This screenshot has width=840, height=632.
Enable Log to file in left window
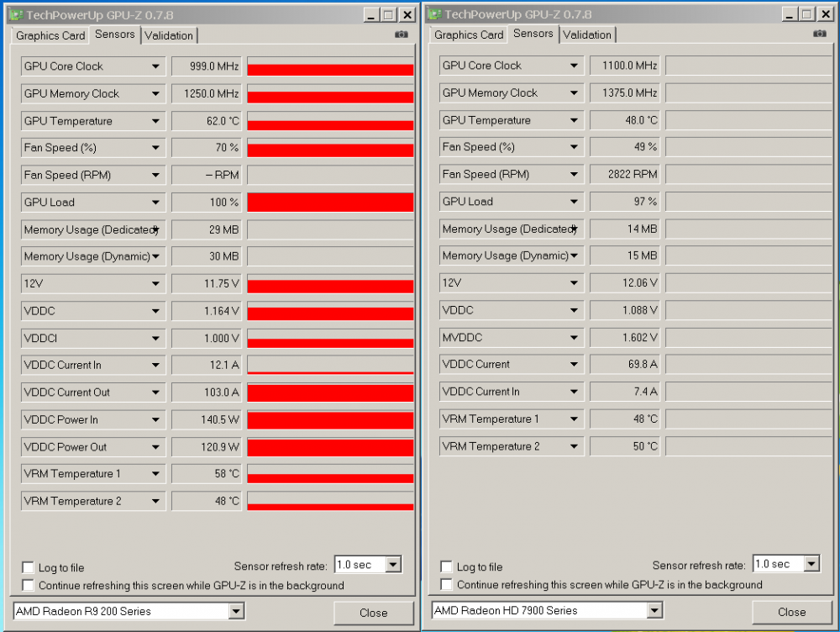click(x=29, y=567)
